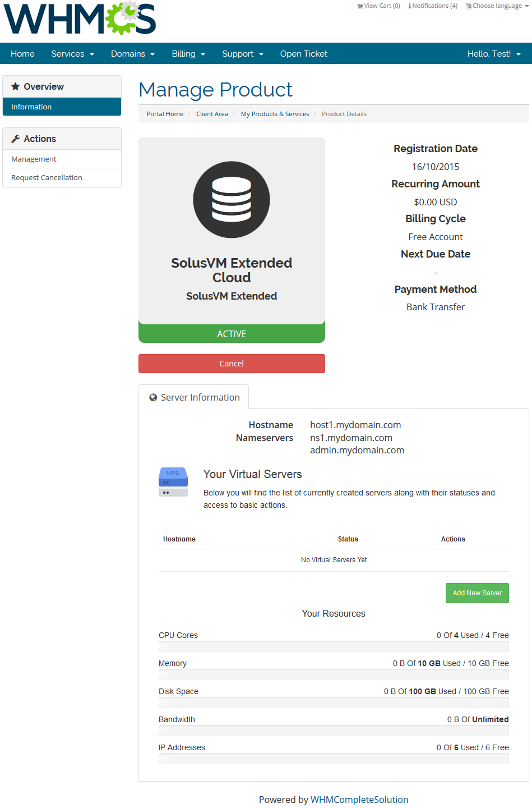Image resolution: width=532 pixels, height=808 pixels.
Task: Click the Your Virtual Servers heading
Action: (252, 474)
